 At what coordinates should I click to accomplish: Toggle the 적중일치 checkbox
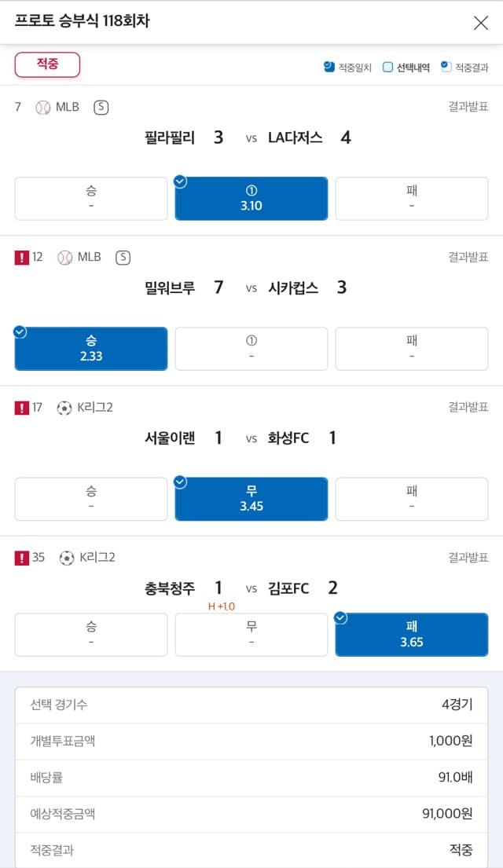pyautogui.click(x=329, y=67)
